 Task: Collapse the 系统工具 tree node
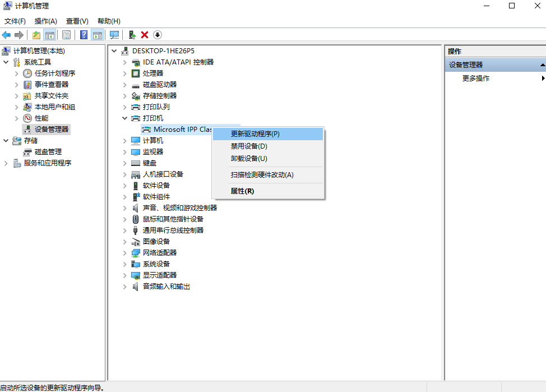tap(6, 62)
